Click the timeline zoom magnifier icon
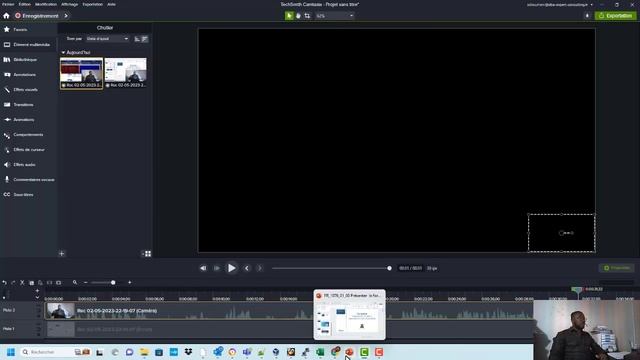 tap(75, 282)
